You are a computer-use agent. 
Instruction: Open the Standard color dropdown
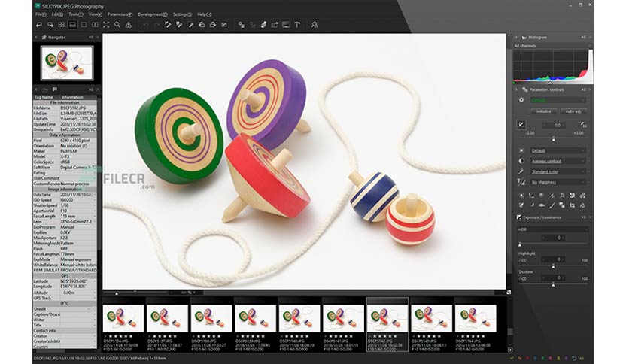558,171
